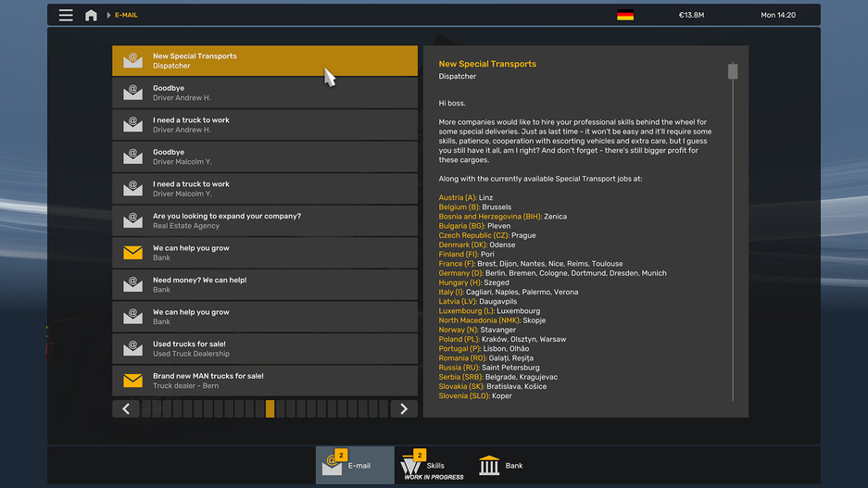Open Goodbye email from Driver Andrew H.
The height and width of the screenshot is (488, 868).
265,93
